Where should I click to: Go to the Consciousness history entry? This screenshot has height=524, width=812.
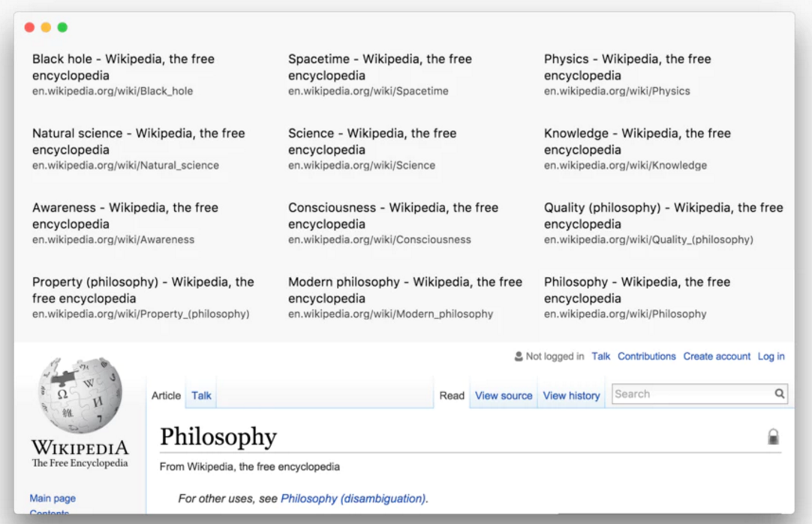393,223
